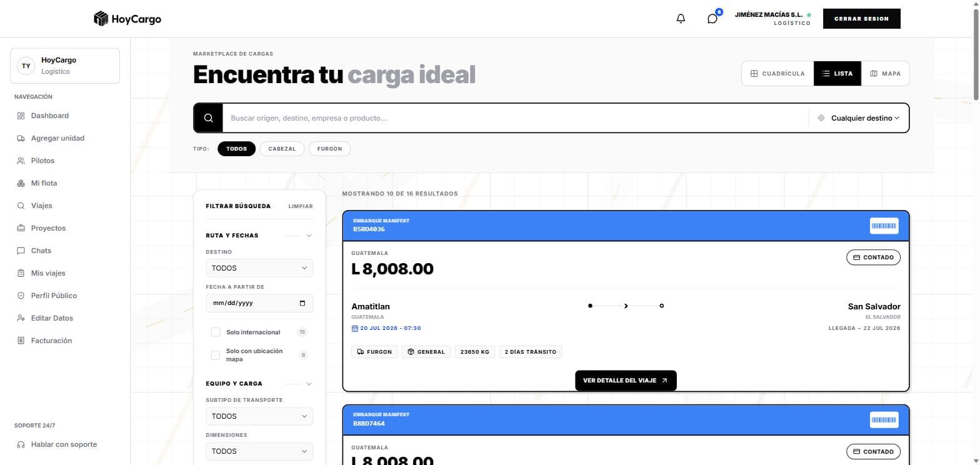Open the date picker calendar icon
This screenshot has height=465, width=980.
pyautogui.click(x=302, y=303)
